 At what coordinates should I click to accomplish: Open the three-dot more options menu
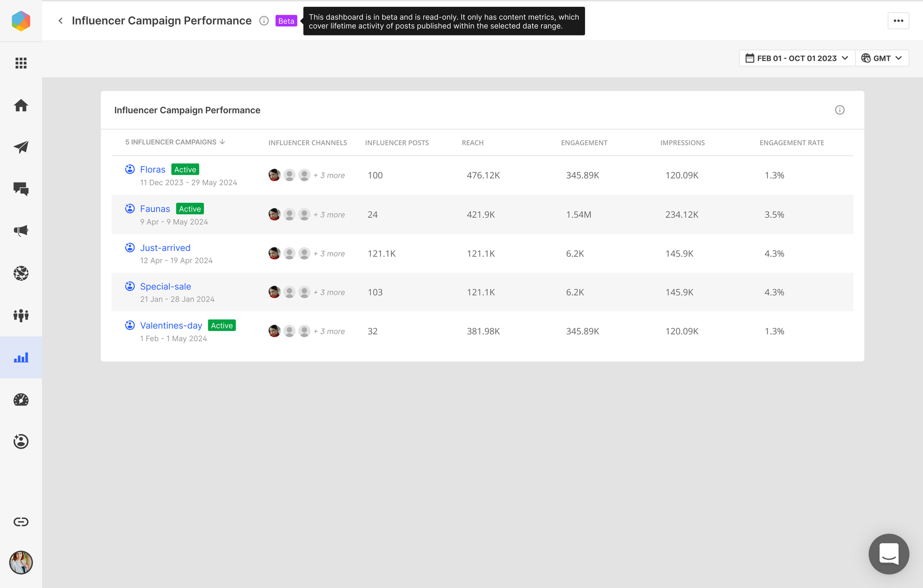(898, 21)
